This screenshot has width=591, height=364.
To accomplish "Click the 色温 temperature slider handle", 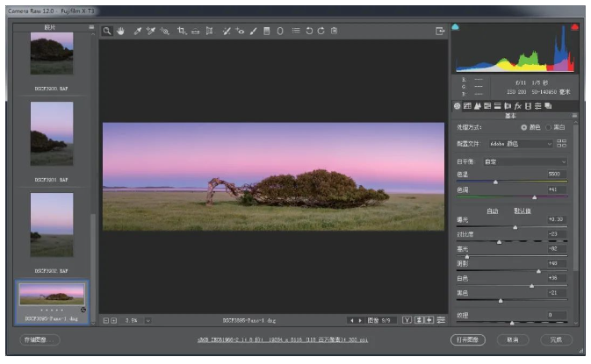I will pyautogui.click(x=495, y=182).
